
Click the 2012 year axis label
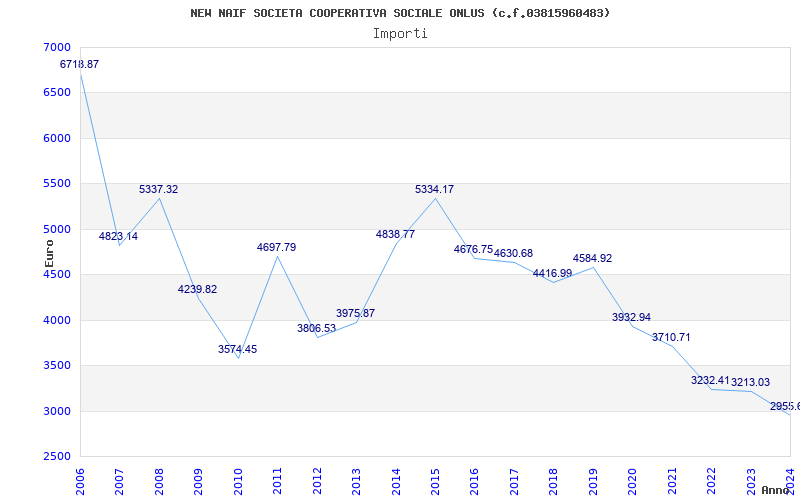[317, 482]
